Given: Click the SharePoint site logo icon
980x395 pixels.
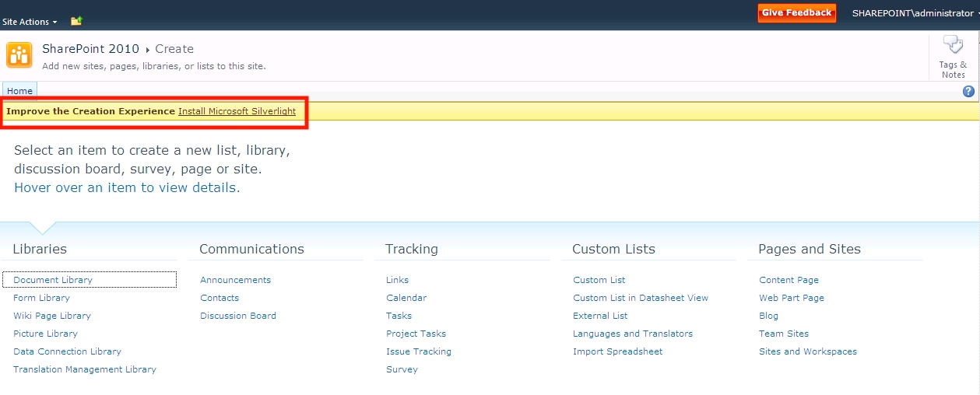Looking at the screenshot, I should (x=19, y=55).
